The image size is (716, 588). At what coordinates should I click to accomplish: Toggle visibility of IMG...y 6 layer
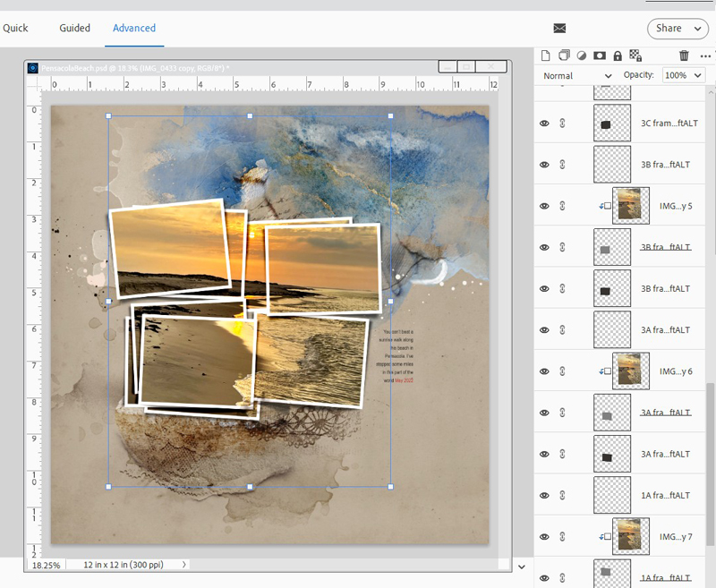(x=544, y=371)
